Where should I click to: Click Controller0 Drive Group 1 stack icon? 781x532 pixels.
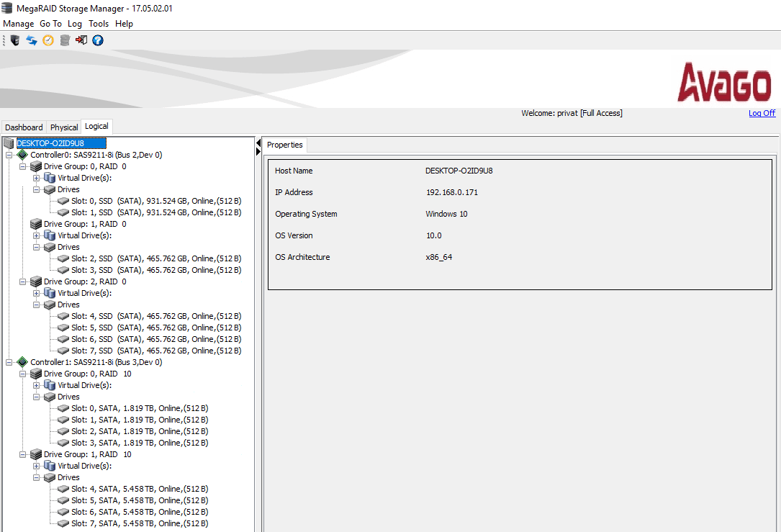tap(36, 224)
